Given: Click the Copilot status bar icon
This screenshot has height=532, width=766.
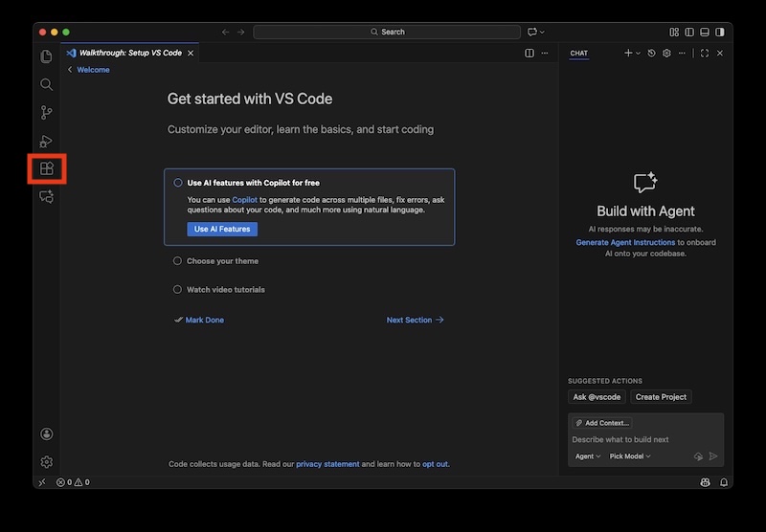Looking at the screenshot, I should (x=705, y=482).
